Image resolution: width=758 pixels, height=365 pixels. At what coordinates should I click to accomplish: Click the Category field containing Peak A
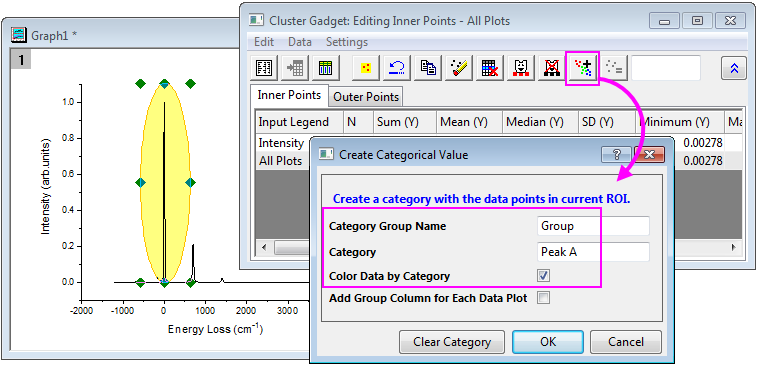coord(593,252)
